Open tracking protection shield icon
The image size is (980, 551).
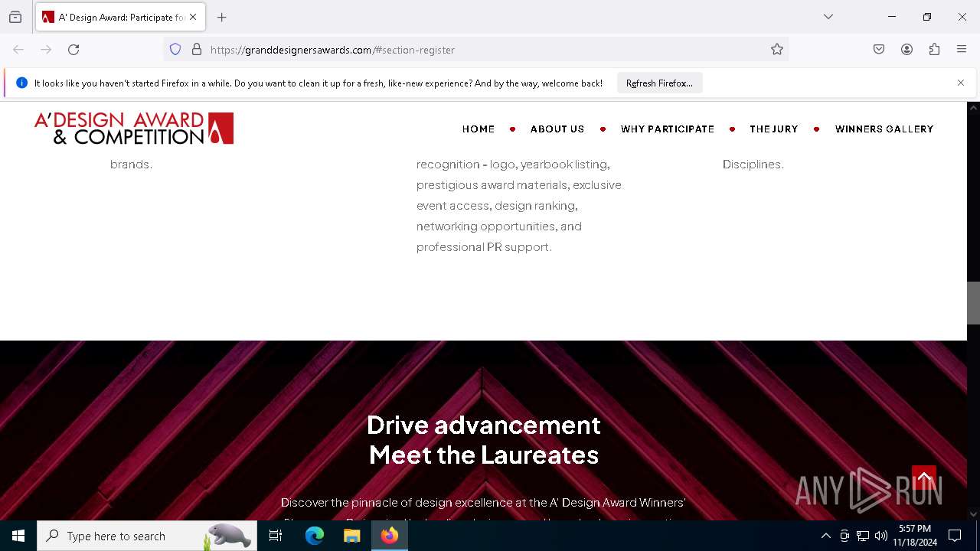[175, 50]
